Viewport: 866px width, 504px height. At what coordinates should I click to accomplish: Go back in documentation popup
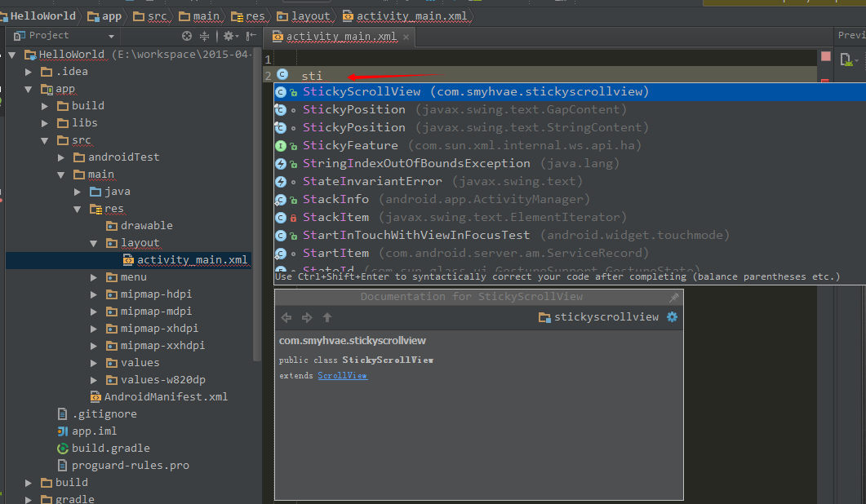tap(286, 317)
